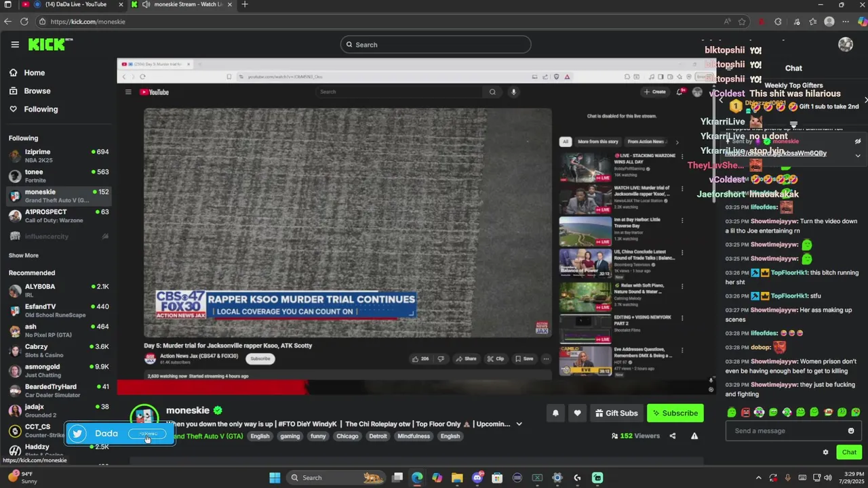Screen dimensions: 868x488
Task: Open a new browser tab
Action: (x=245, y=5)
